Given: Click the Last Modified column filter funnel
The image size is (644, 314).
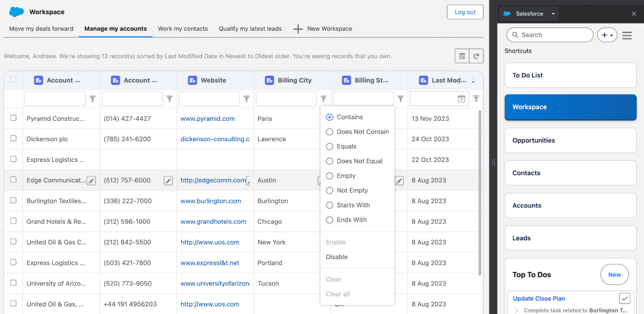Looking at the screenshot, I should coord(476,99).
